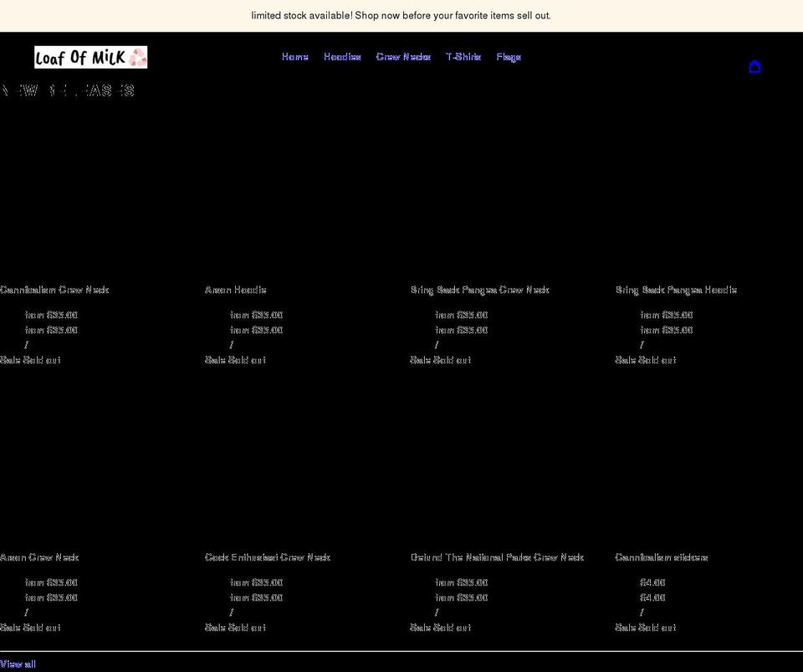
Task: Open the Defund The National Parks Crew Neck
Action: coord(497,557)
